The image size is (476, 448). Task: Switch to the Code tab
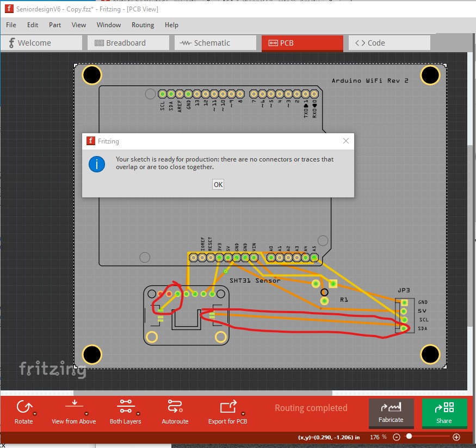click(x=389, y=43)
